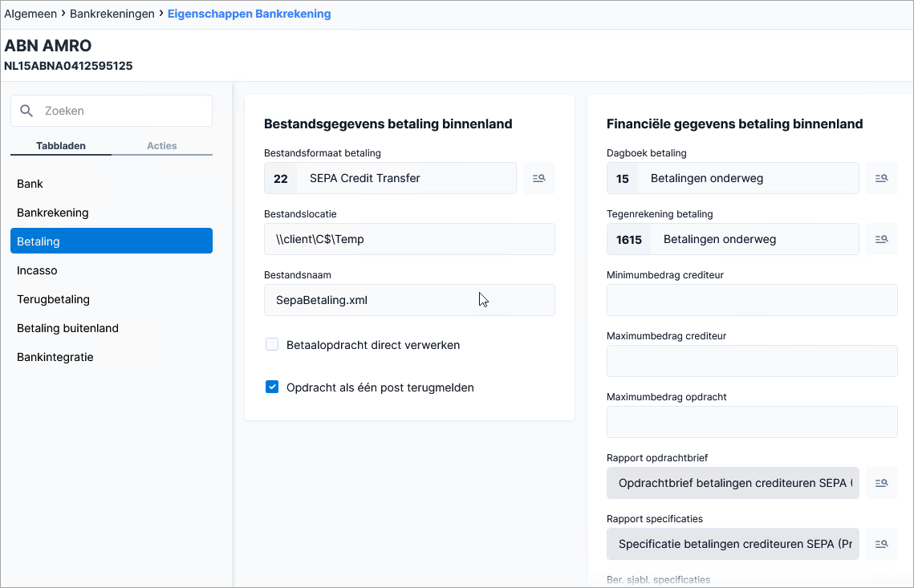Open lookup icon for Rapport specificaties
The height and width of the screenshot is (588, 914).
[x=881, y=545]
